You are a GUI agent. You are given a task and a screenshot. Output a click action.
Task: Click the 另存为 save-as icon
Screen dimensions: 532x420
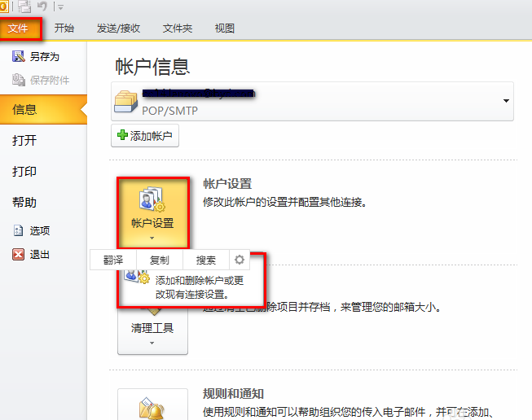(x=18, y=57)
